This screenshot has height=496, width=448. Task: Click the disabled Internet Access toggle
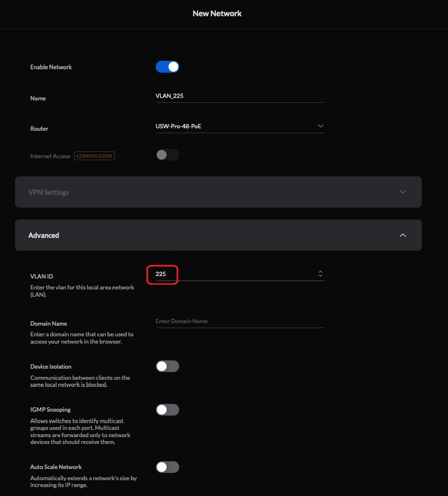[167, 155]
